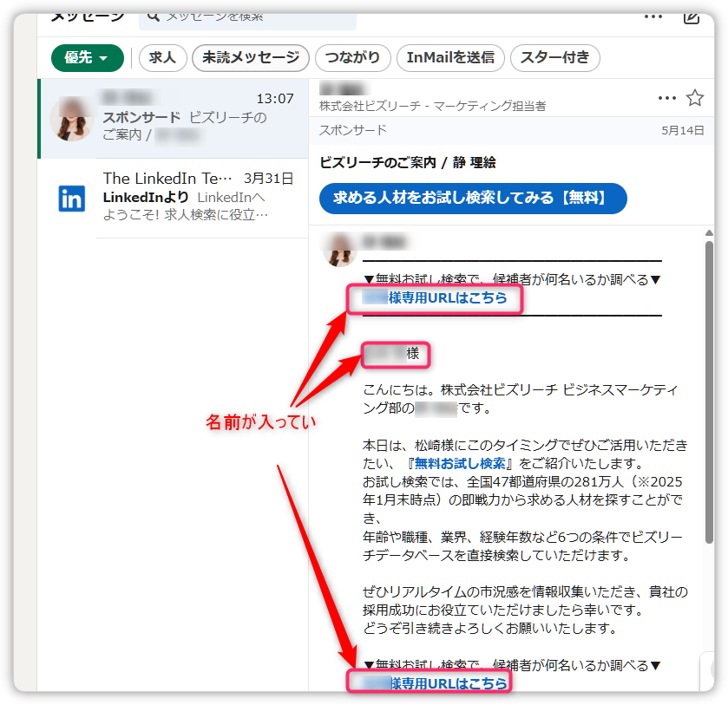Open The LinkedIn Team conversation

click(174, 199)
